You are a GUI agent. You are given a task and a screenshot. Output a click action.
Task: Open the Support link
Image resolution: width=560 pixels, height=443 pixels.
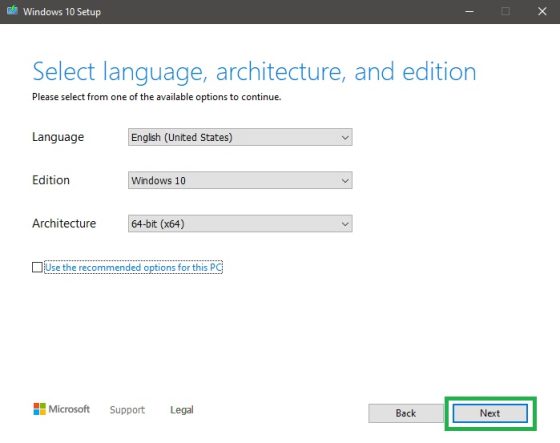pyautogui.click(x=127, y=410)
